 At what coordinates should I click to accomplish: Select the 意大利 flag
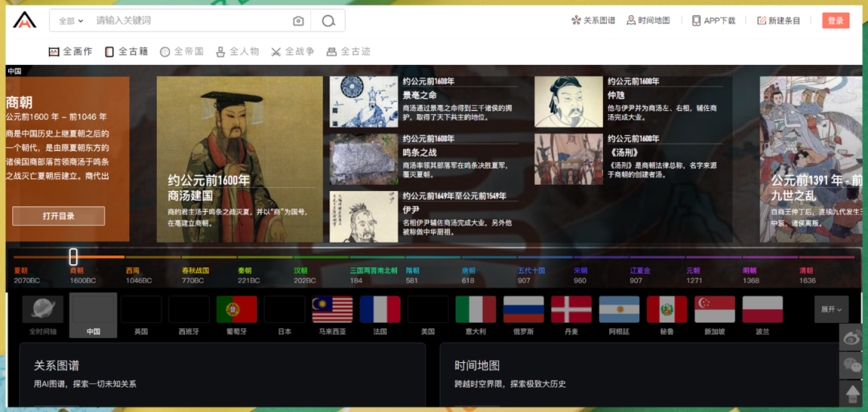[476, 310]
